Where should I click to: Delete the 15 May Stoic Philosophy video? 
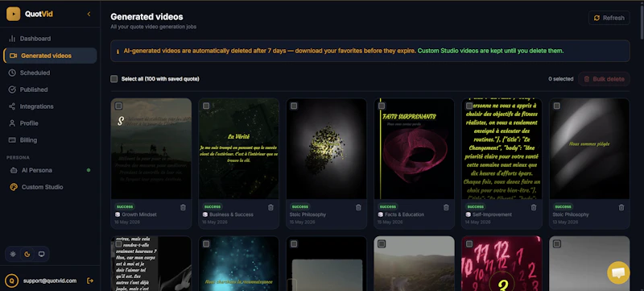[x=358, y=207]
